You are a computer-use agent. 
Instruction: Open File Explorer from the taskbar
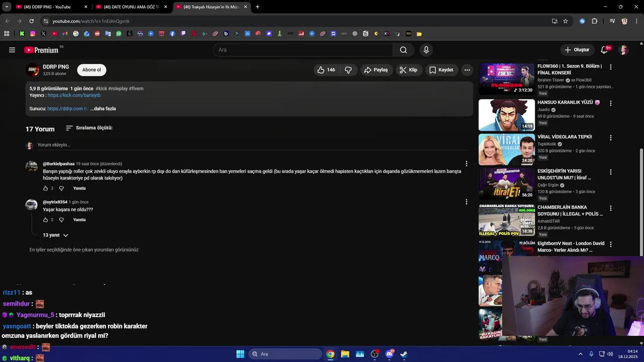(345, 354)
